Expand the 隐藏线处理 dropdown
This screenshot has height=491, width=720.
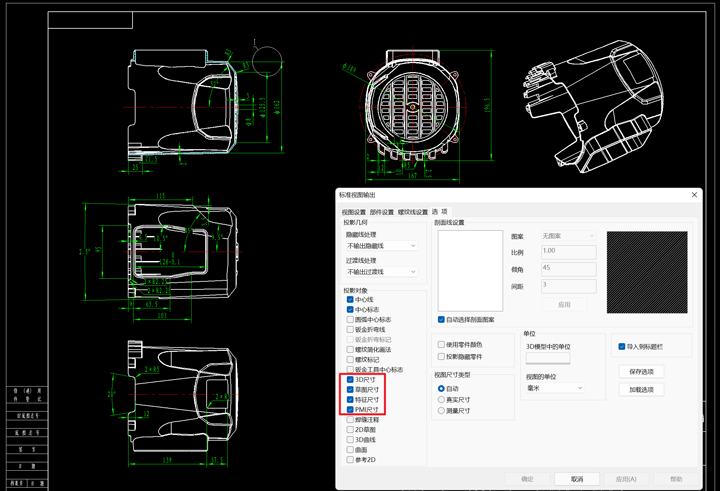(381, 245)
